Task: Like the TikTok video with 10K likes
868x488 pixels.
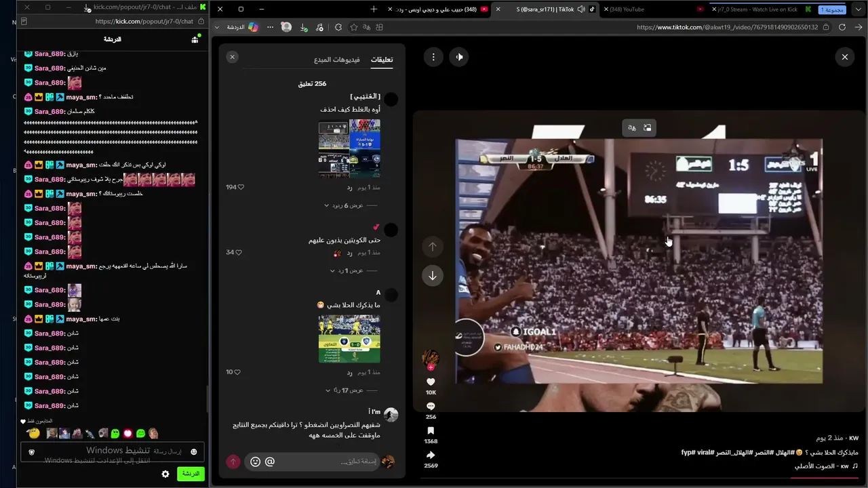Action: (x=431, y=382)
